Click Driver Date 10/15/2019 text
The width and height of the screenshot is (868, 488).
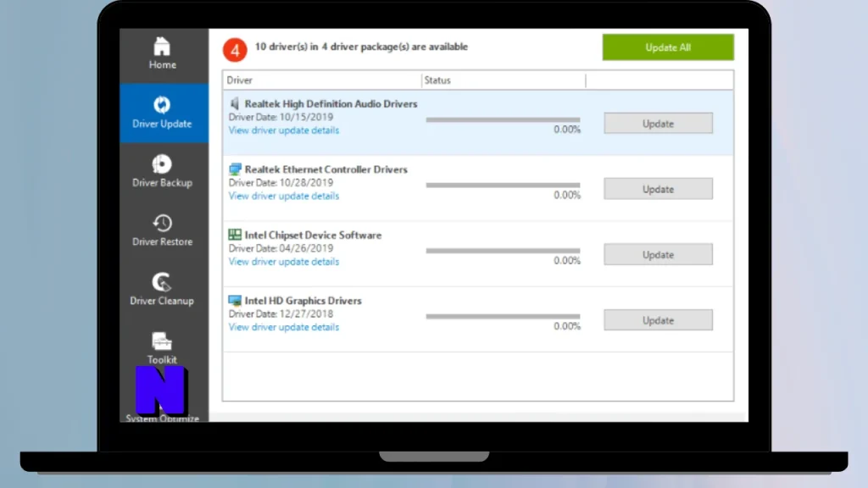tap(281, 117)
